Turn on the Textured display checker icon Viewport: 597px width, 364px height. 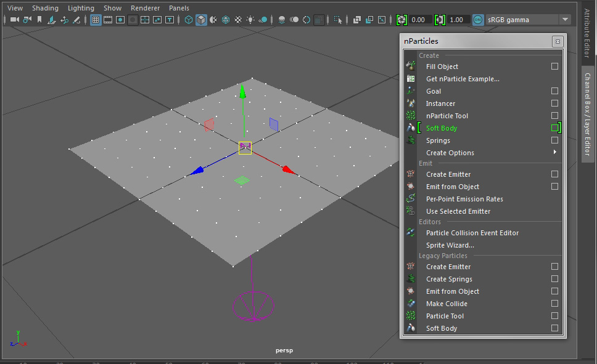click(238, 20)
